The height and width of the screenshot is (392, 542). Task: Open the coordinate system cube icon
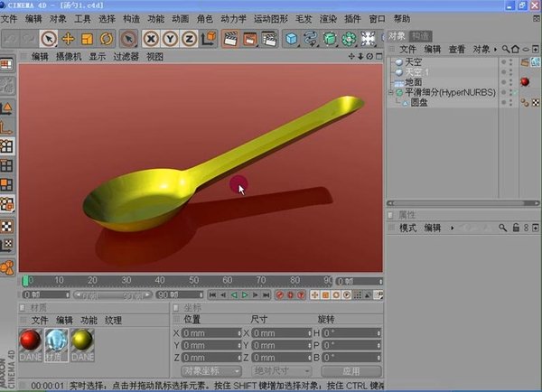point(209,39)
